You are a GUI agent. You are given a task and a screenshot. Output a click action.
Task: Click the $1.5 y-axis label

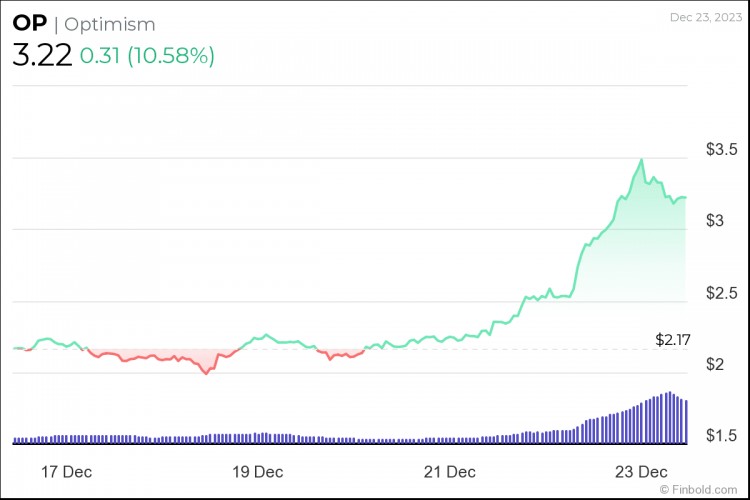721,437
